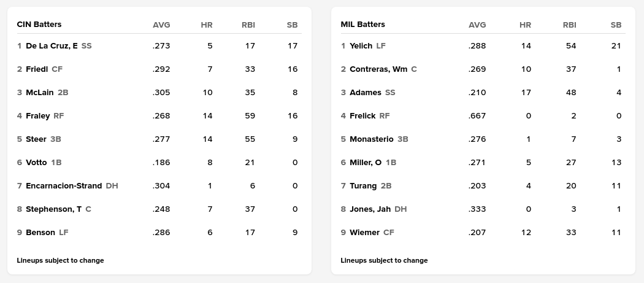Click Friedl in CIN lineup
This screenshot has width=644, height=283.
pyautogui.click(x=37, y=69)
